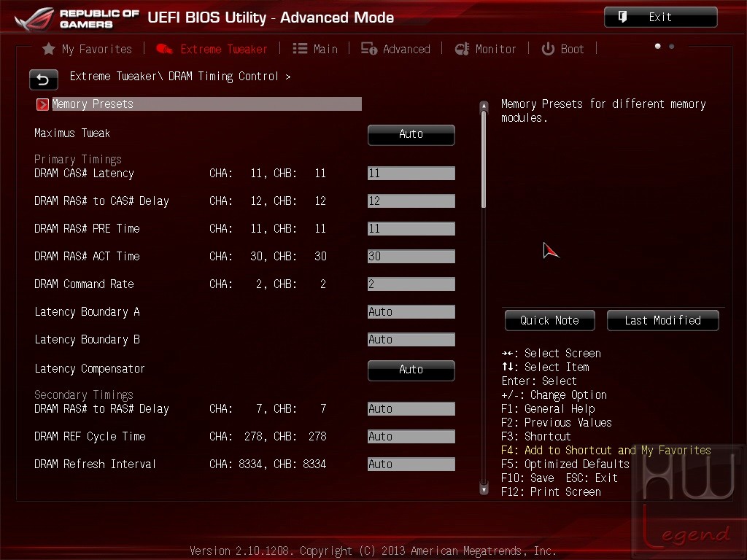Screen dimensions: 747x560
Task: Open Last Modified list
Action: 662,321
